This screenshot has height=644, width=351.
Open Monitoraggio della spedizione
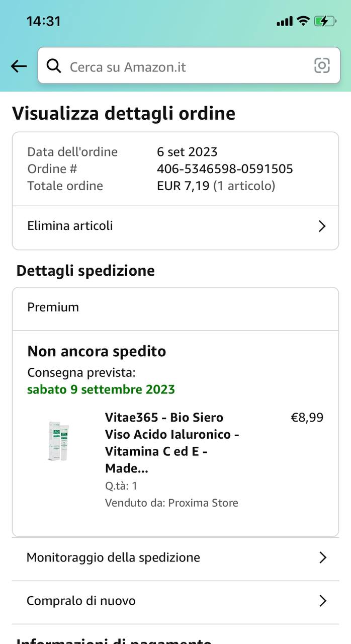click(x=175, y=557)
